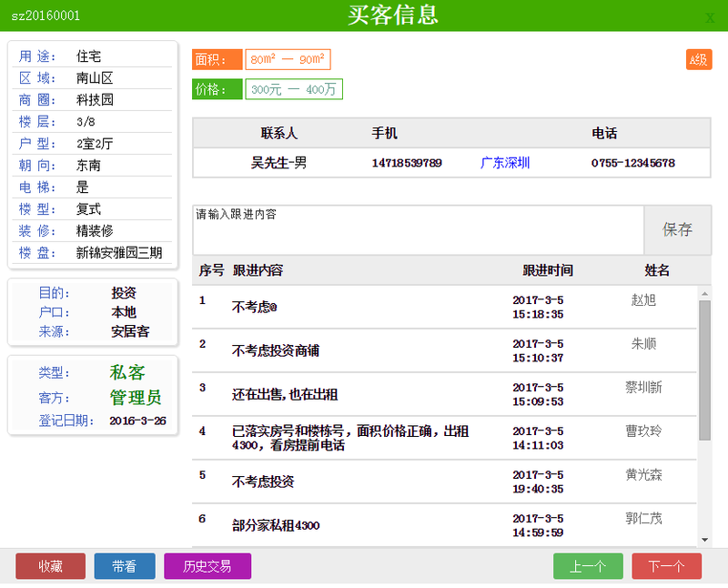This screenshot has height=588, width=728.
Task: Select the area range 80m² — 90m² box
Action: [288, 59]
